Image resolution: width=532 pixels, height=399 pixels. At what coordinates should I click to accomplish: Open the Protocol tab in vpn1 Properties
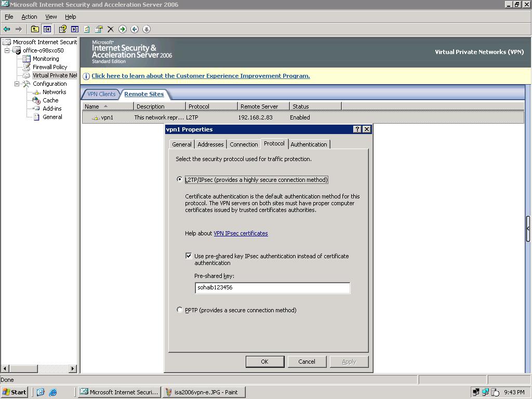point(274,143)
